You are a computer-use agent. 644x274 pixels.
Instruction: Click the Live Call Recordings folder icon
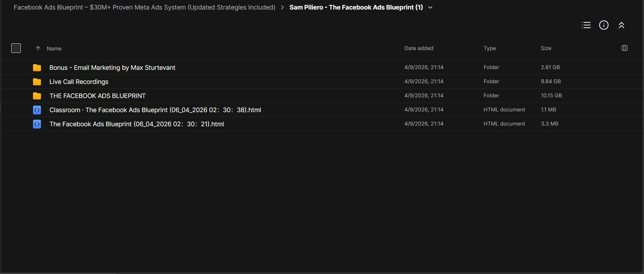click(37, 82)
